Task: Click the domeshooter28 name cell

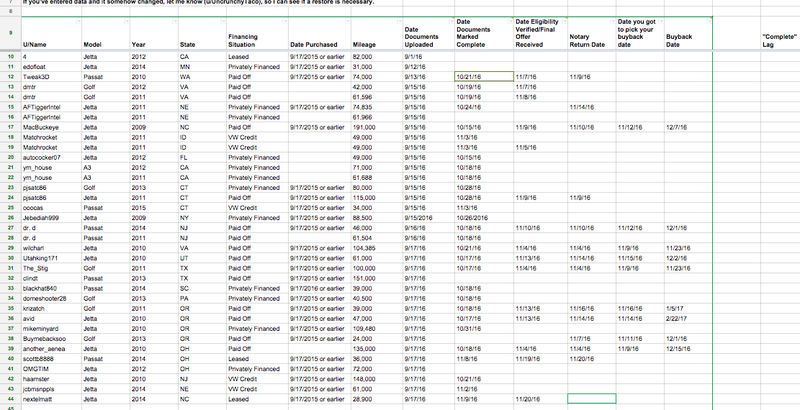Action: (51, 298)
